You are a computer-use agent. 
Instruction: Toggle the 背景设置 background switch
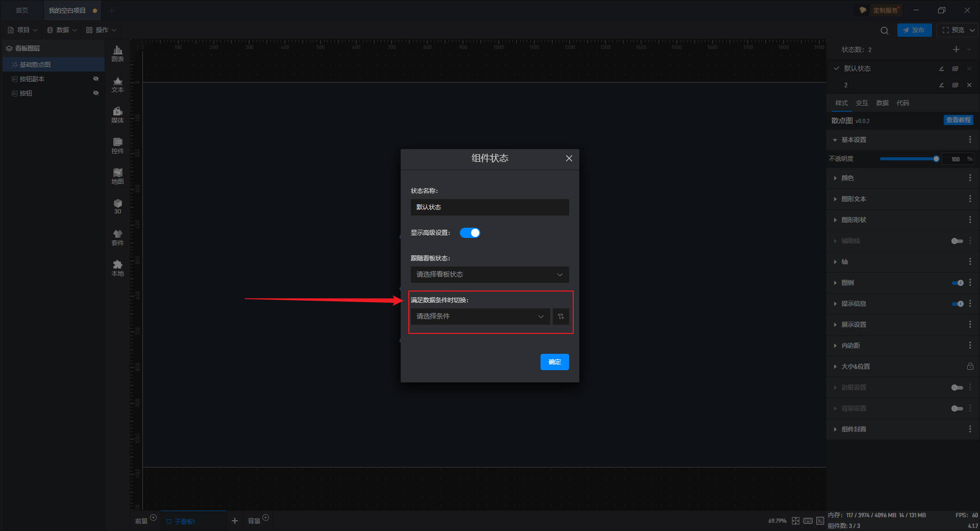pos(957,408)
